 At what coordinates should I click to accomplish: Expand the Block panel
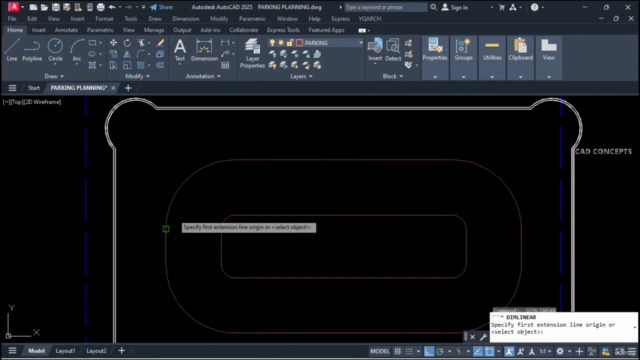coord(393,76)
